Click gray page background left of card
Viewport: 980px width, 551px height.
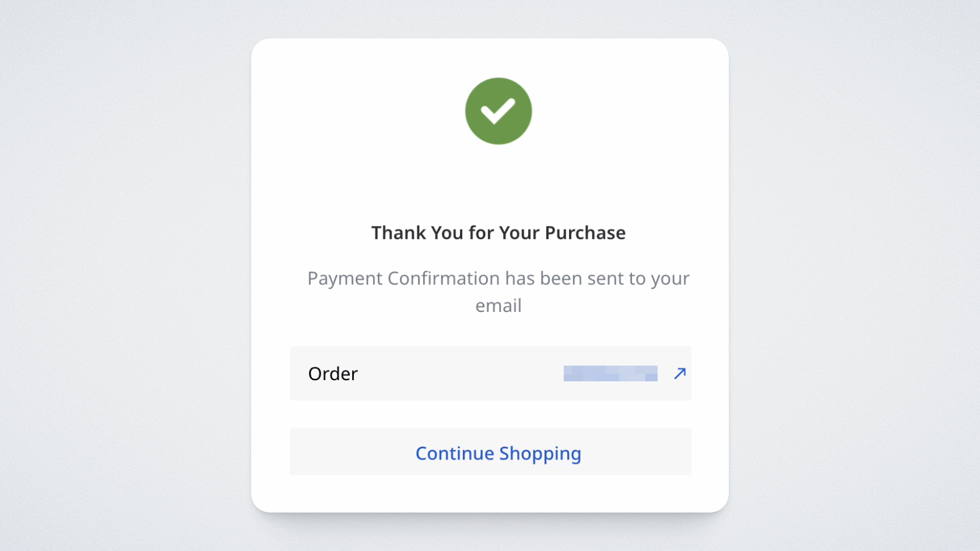[125, 275]
